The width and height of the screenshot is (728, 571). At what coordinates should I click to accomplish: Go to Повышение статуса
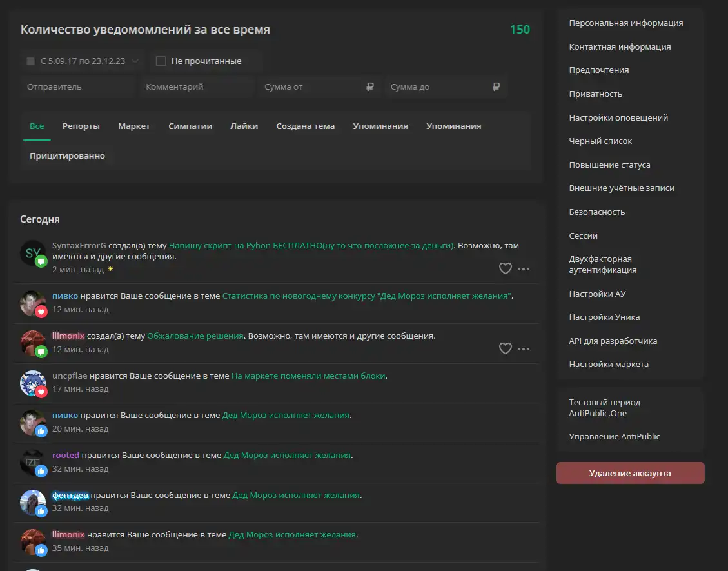point(609,165)
